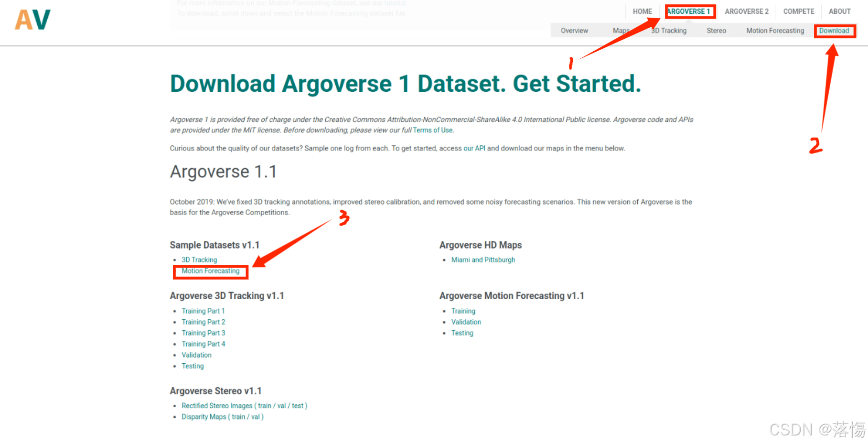Download the Miami and Pittsburgh HD maps
The height and width of the screenshot is (445, 868).
pos(483,260)
